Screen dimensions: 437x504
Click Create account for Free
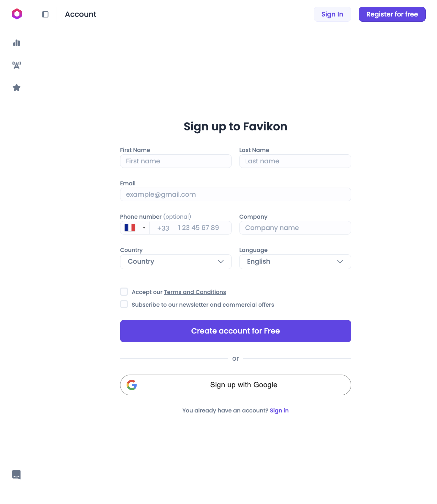point(235,331)
